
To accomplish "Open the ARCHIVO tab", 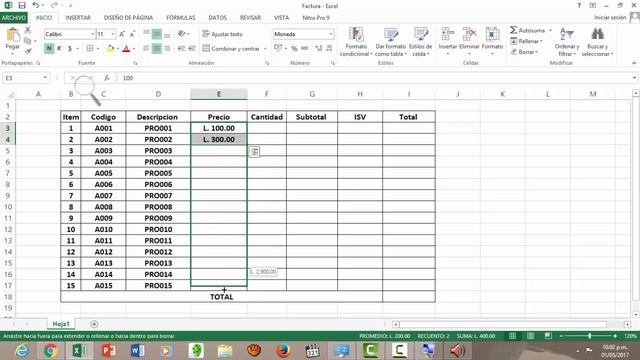I will click(14, 18).
